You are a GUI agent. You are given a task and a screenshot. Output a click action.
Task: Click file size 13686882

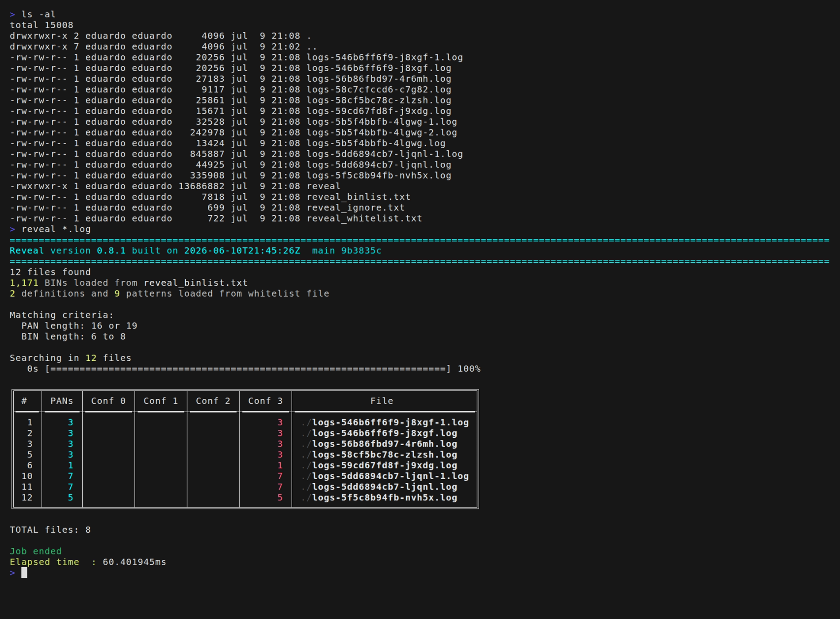(x=202, y=186)
